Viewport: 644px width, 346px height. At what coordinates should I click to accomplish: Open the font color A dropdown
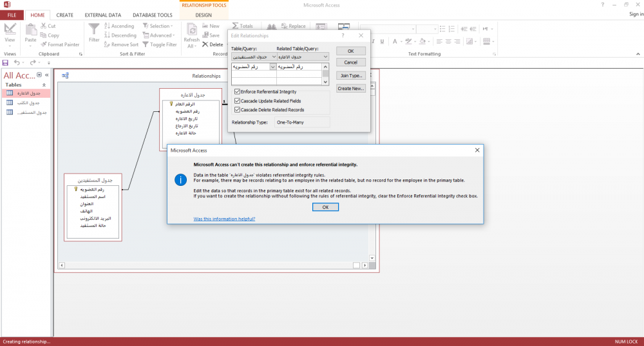point(401,41)
